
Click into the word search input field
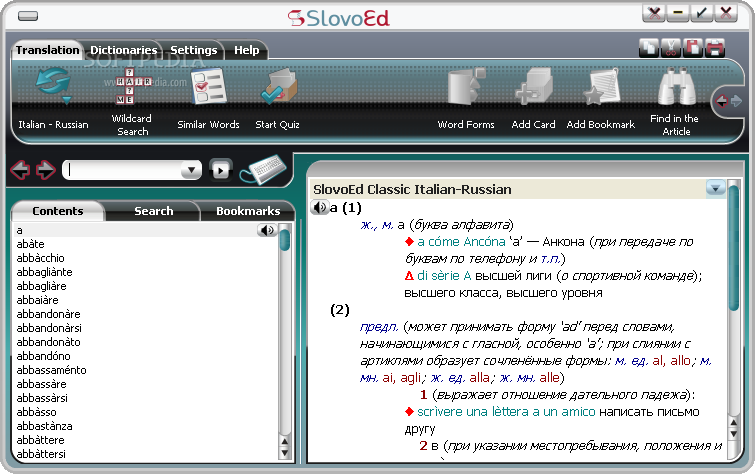click(x=124, y=170)
